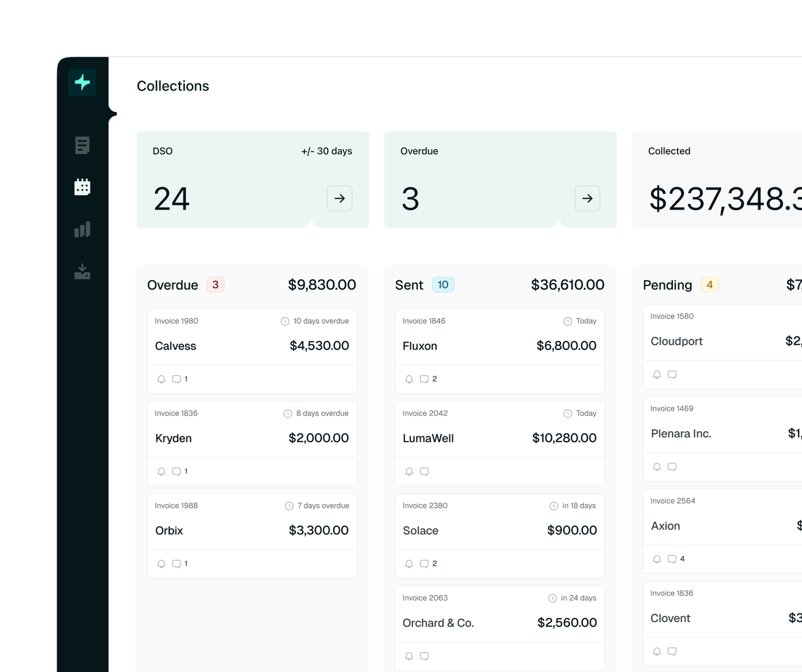
Task: Click the +/- 30 days label
Action: pyautogui.click(x=326, y=151)
